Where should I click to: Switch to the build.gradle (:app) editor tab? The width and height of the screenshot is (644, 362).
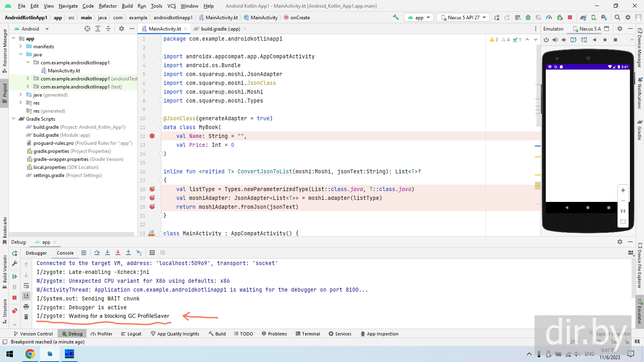pyautogui.click(x=220, y=29)
